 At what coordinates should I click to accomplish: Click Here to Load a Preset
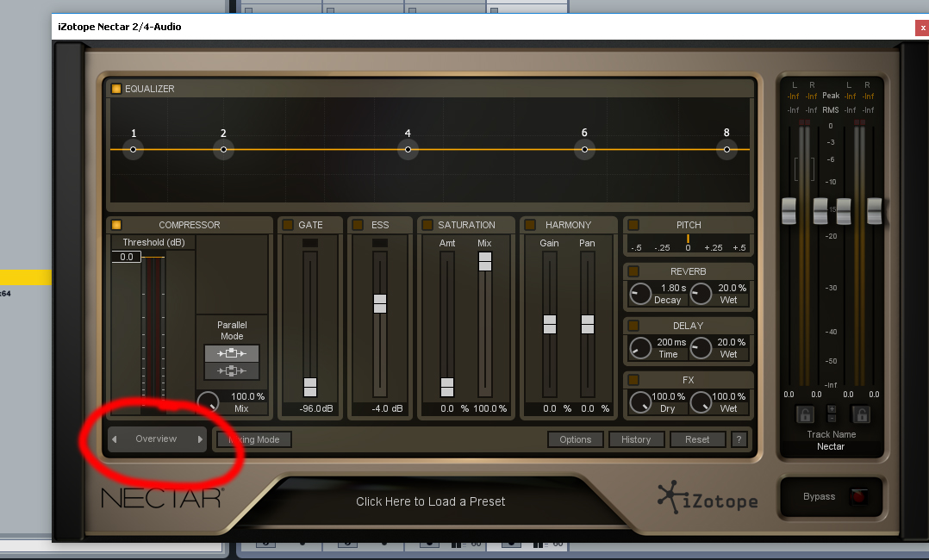[x=431, y=502]
